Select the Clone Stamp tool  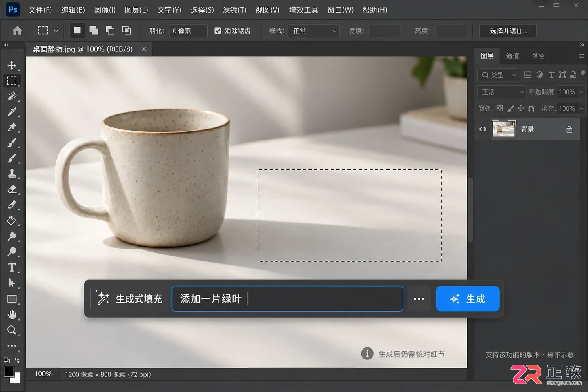point(12,174)
